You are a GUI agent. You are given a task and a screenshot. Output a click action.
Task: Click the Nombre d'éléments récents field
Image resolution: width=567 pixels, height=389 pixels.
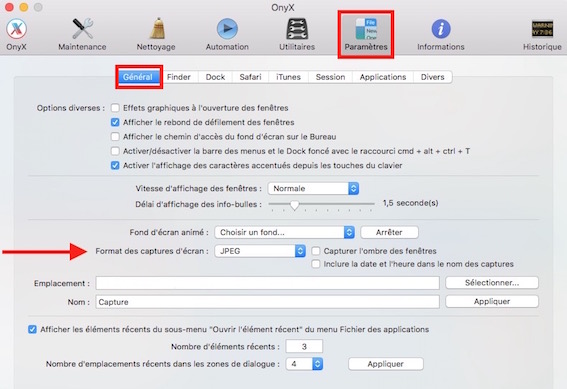coord(304,346)
